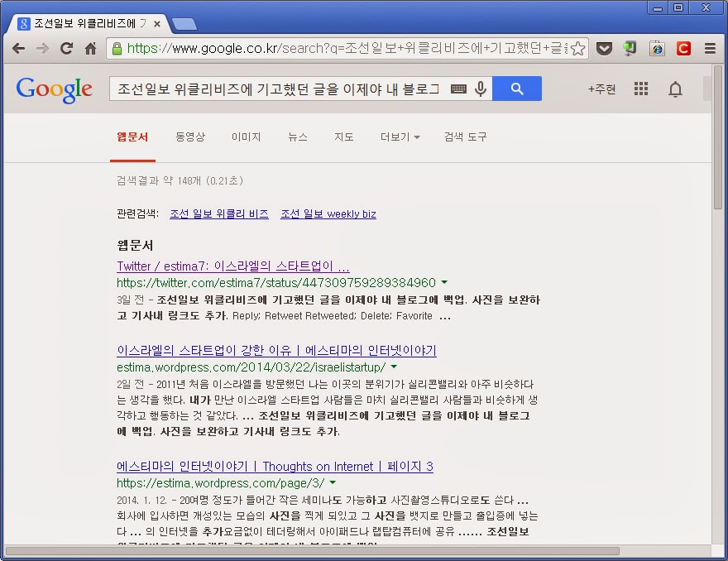Image resolution: width=728 pixels, height=561 pixels.
Task: Click the Google logo
Action: 55,89
